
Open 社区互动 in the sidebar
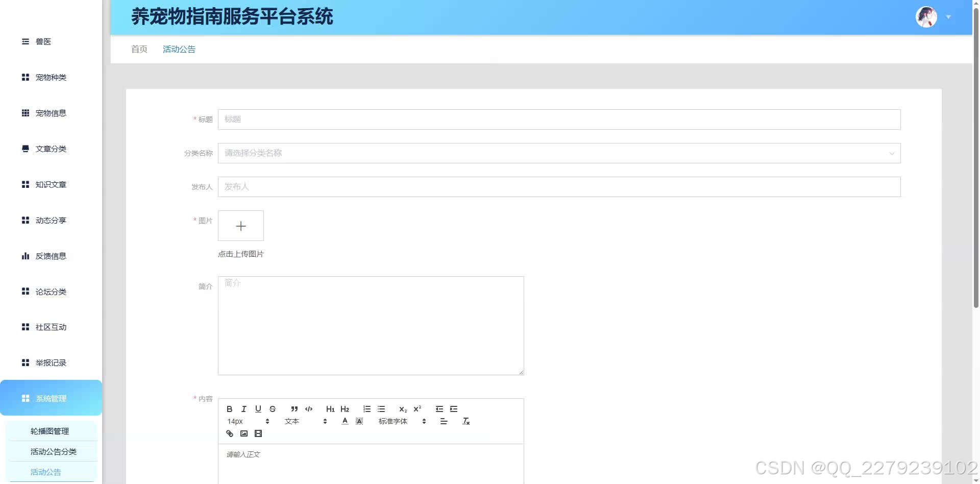point(51,327)
